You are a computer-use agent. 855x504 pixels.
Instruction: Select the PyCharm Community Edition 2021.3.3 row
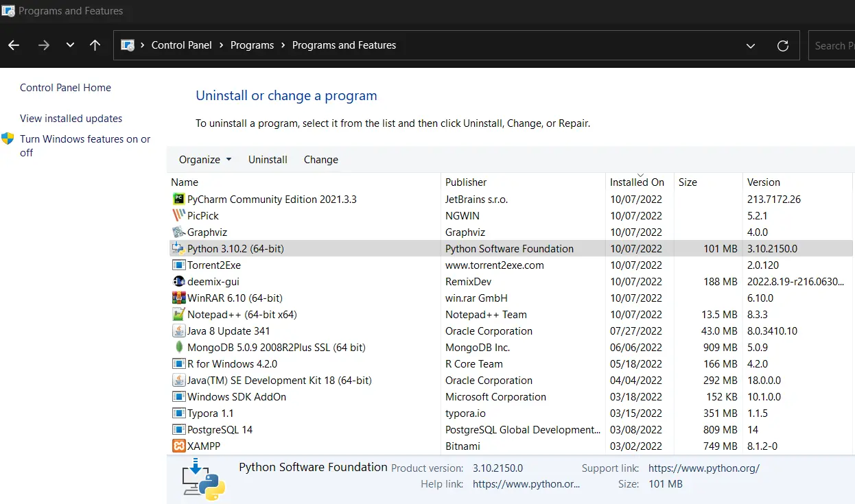(x=511, y=200)
